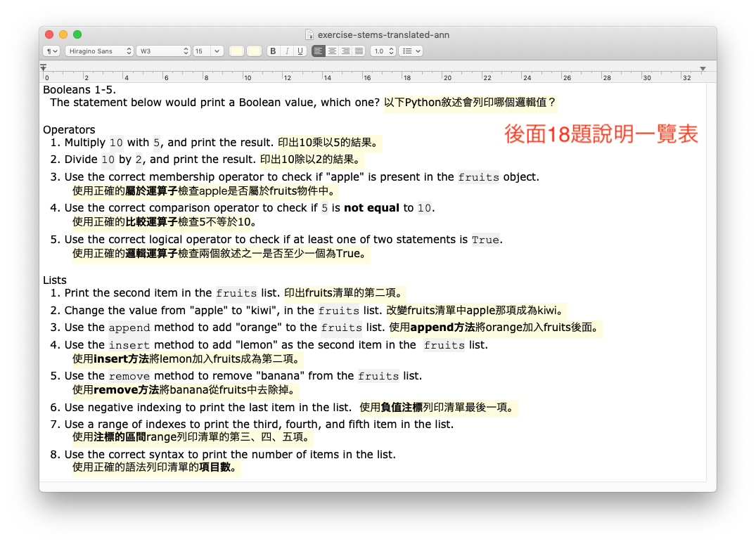Click the document proxy icon in title bar
This screenshot has width=756, height=544.
309,34
